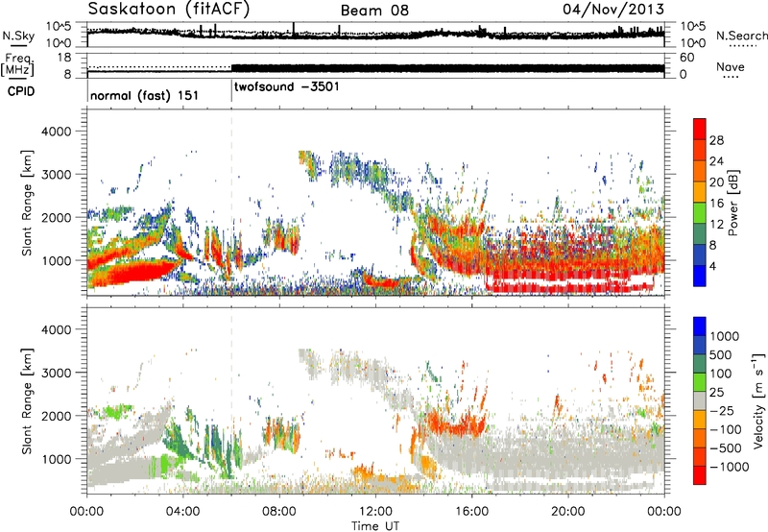Click the 'Freq. [MHz]' axis label
Image resolution: width=768 pixels, height=532 pixels.
[18, 65]
